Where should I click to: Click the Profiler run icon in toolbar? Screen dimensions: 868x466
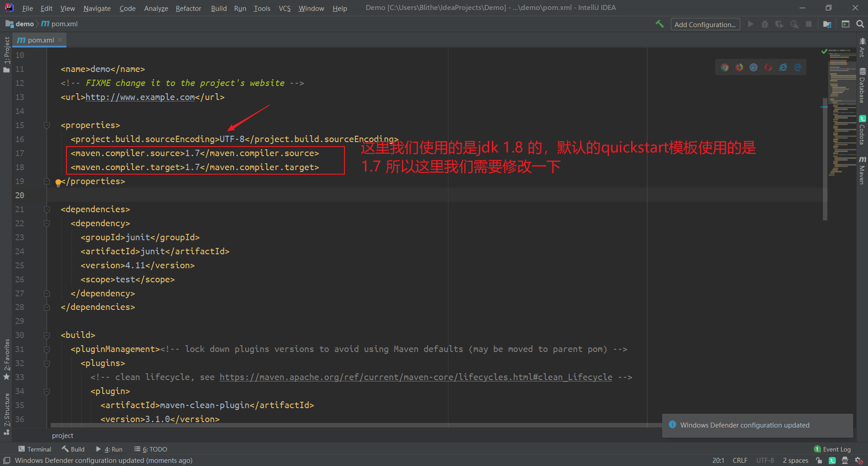pos(794,24)
